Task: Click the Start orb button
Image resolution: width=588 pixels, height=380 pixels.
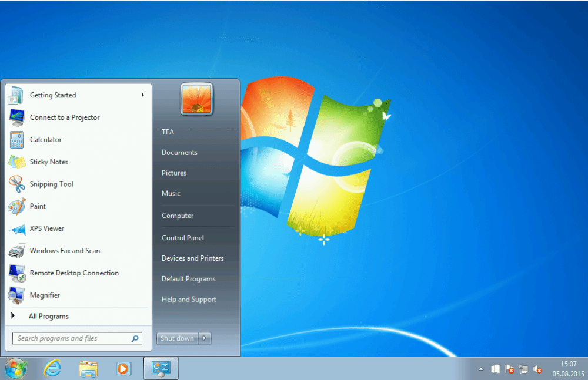Action: (16, 369)
